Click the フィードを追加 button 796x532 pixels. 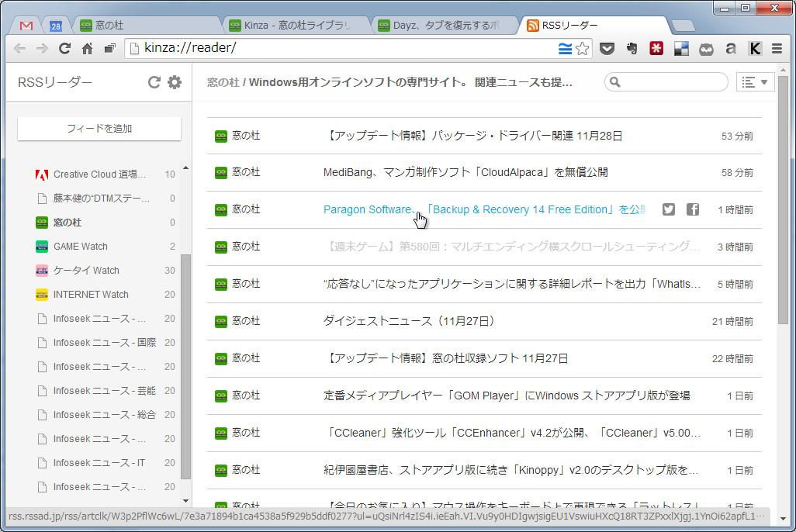click(x=99, y=129)
